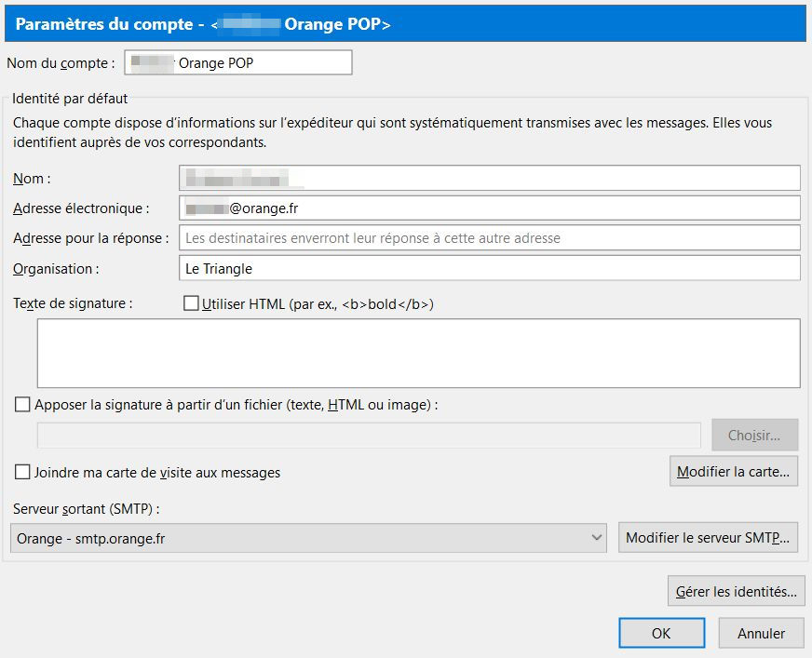
Task: Toggle Joindre ma carte de visite aux messages
Action: click(23, 472)
